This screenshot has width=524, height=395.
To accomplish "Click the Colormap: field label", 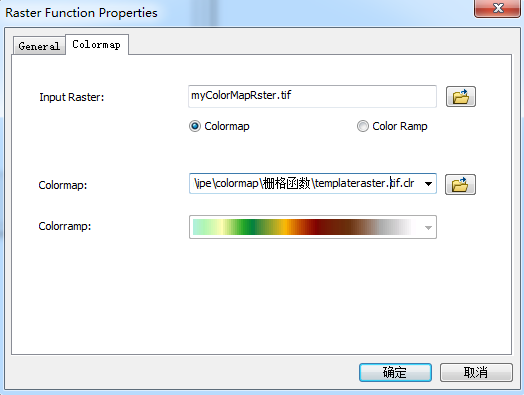I will (x=63, y=185).
